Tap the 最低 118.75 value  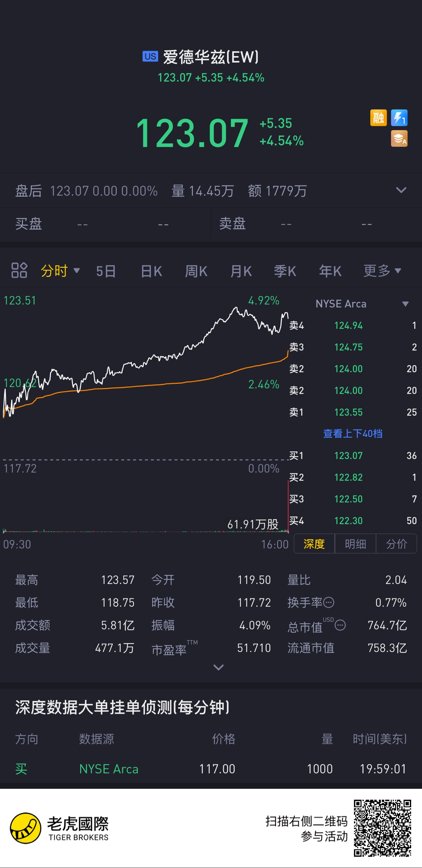tap(118, 603)
